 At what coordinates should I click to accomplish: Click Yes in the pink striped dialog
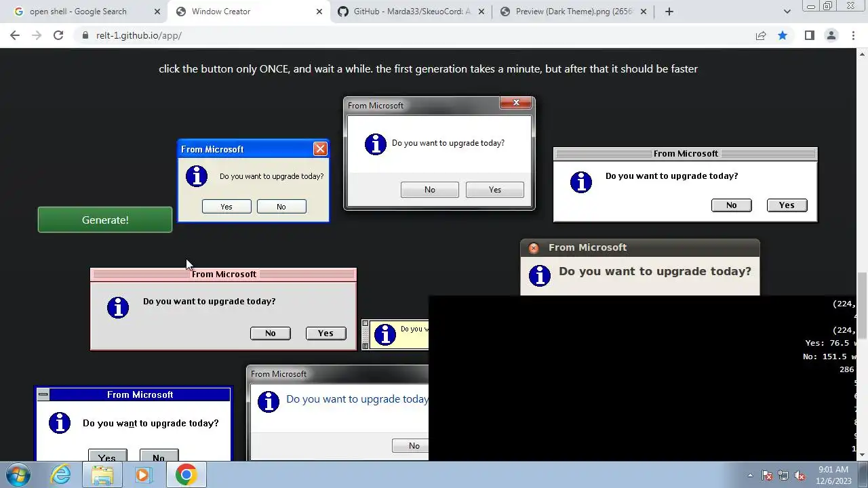[x=325, y=333]
